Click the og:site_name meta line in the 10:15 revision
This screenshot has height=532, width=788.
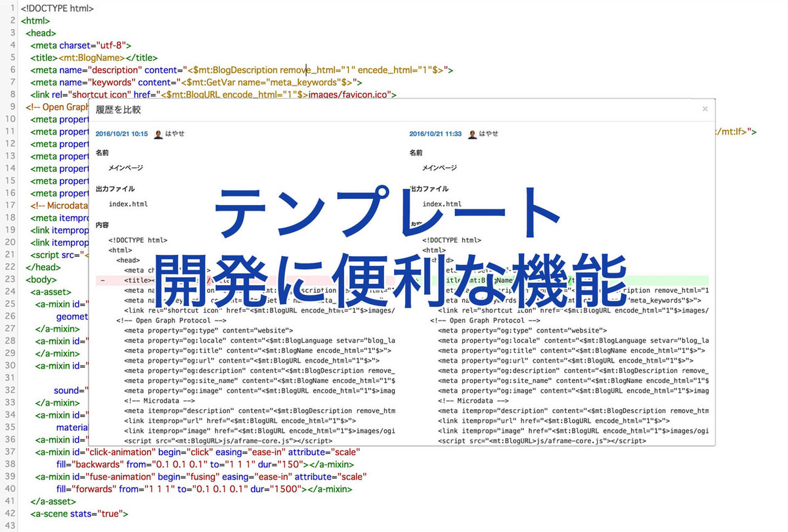click(x=259, y=380)
